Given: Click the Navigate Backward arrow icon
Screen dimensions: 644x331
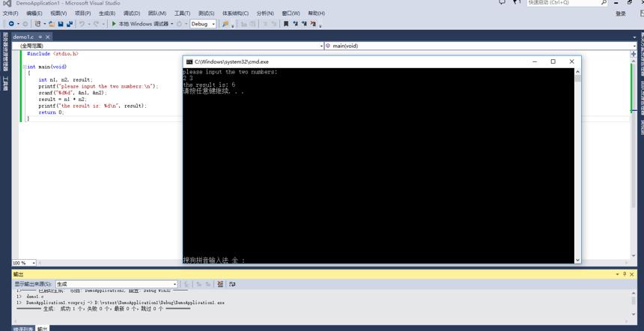Looking at the screenshot, I should pos(11,24).
